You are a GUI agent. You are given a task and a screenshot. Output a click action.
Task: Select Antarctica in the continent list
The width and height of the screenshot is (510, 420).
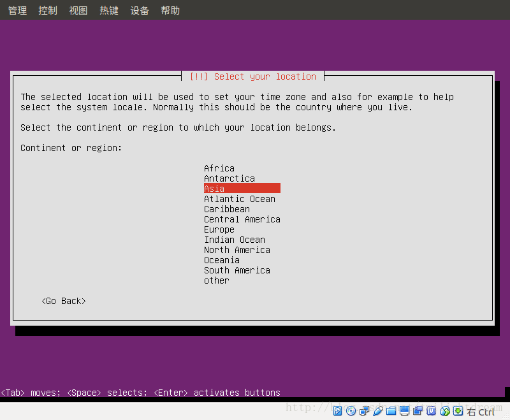pos(229,178)
